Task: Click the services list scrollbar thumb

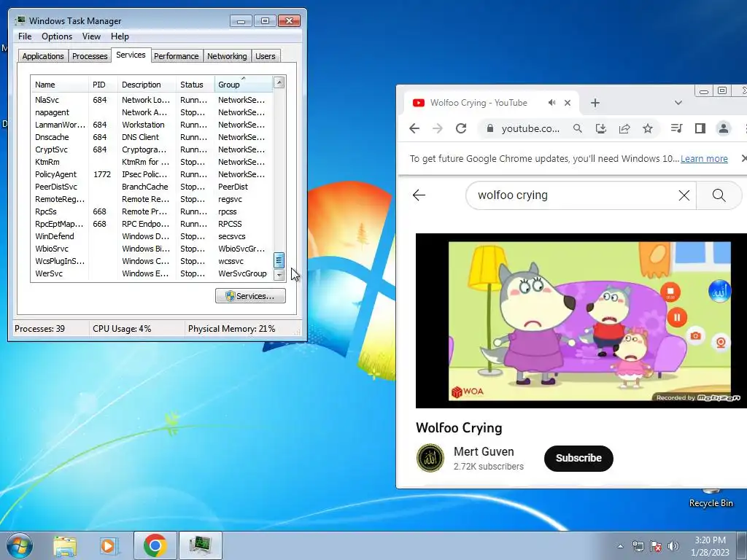Action: point(279,260)
